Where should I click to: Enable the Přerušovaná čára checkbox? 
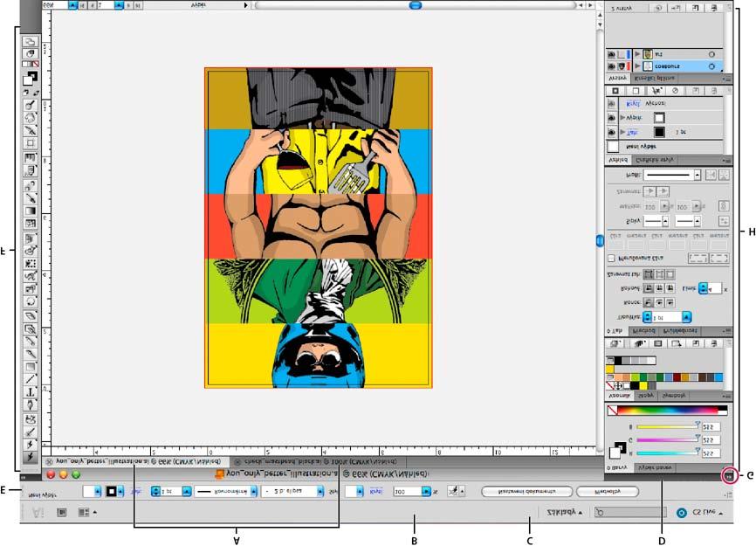coord(611,259)
